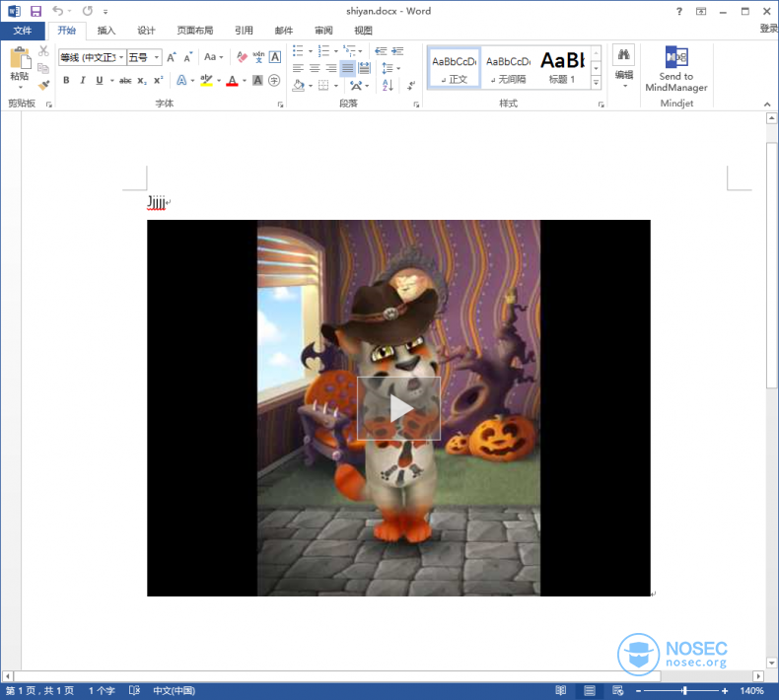
Task: Toggle superscript formatting
Action: tap(159, 81)
